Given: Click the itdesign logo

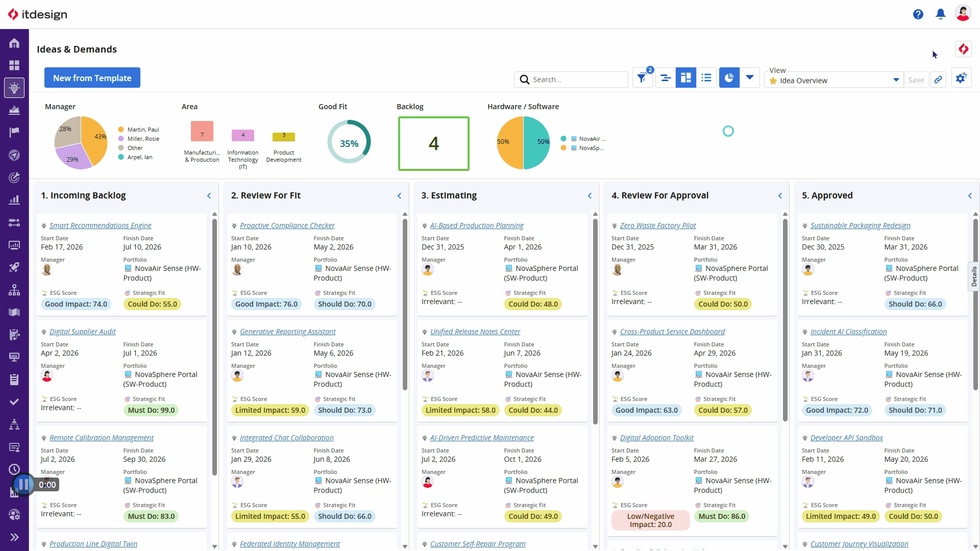Looking at the screenshot, I should [38, 14].
